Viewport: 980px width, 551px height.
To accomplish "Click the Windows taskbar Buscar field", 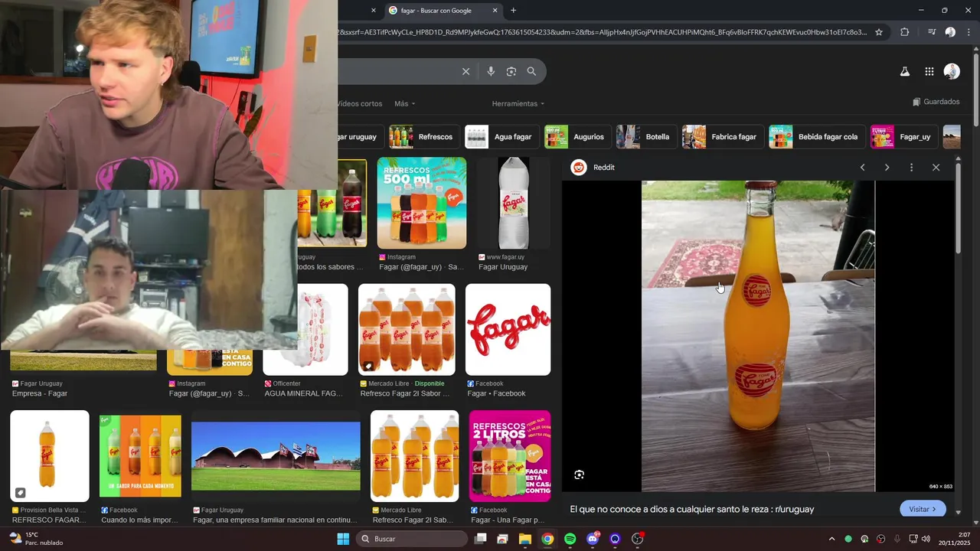I will click(x=411, y=539).
